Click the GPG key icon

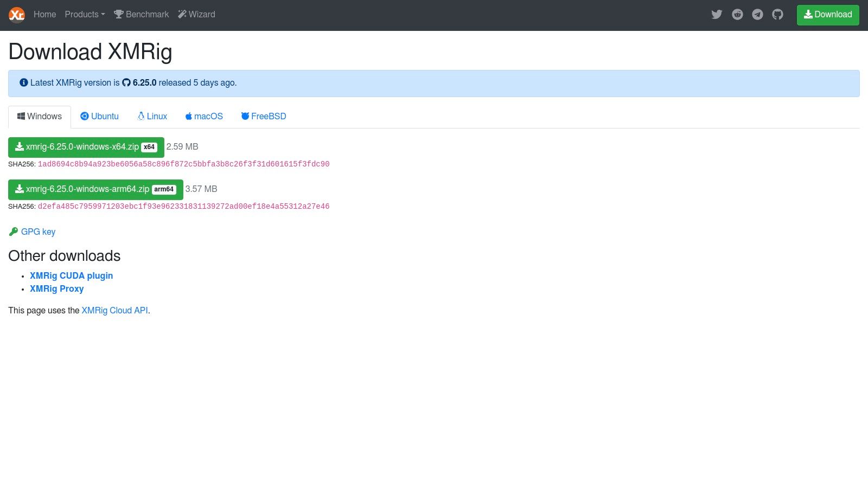coord(14,232)
